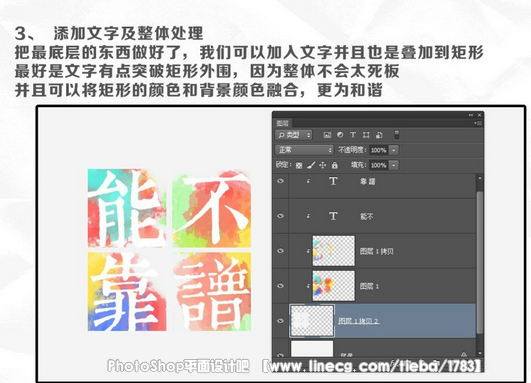Open the Layers panel flyout menu icon
This screenshot has height=383, width=531.
pos(479,123)
